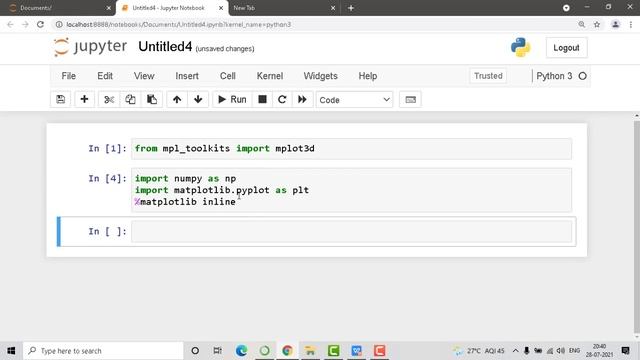Click the kernel idle indicator circle
The height and width of the screenshot is (360, 640).
click(x=582, y=76)
